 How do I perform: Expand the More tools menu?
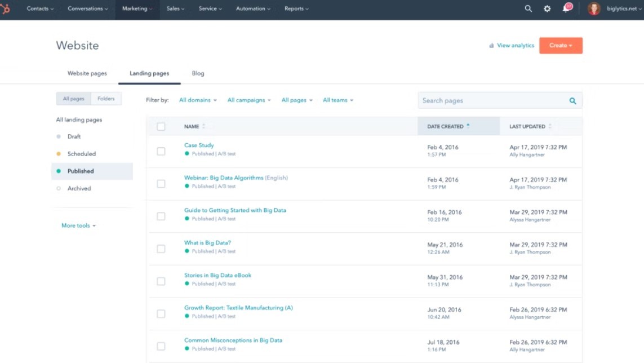pyautogui.click(x=78, y=225)
